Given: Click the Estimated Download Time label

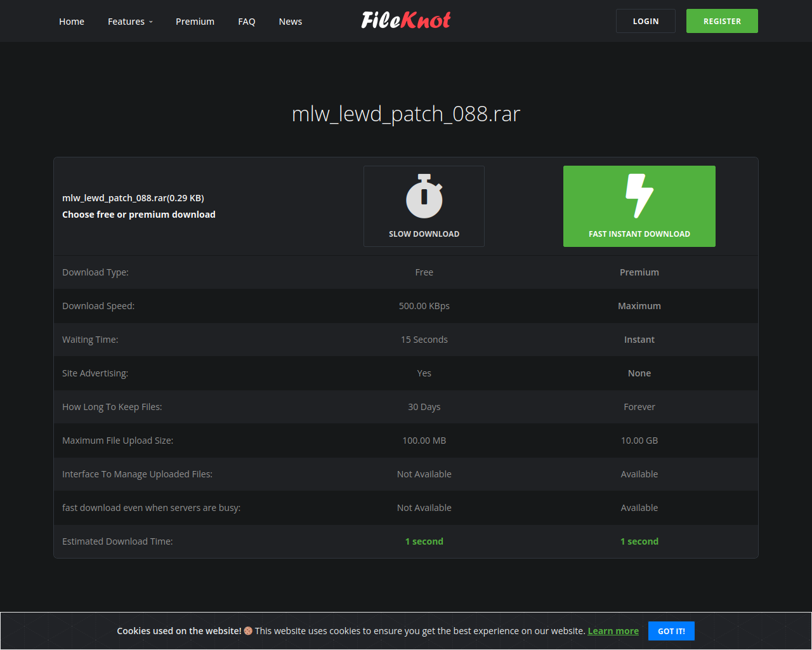Looking at the screenshot, I should click(x=117, y=541).
